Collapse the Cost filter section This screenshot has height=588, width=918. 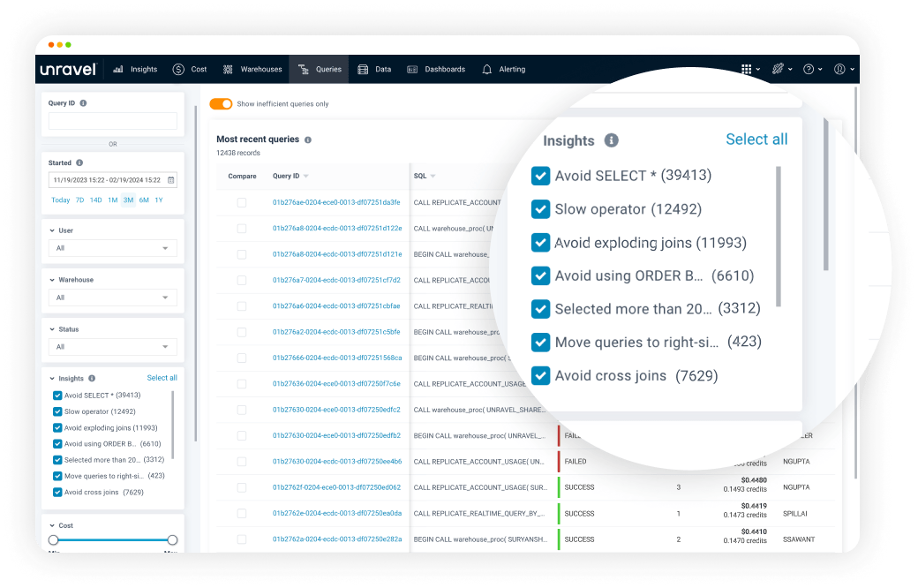pos(52,526)
